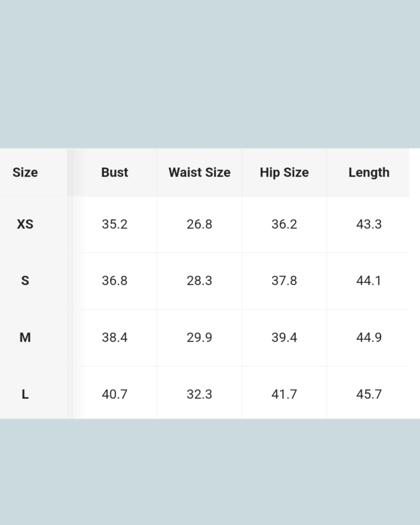Select the S length value 44.1
Image resolution: width=420 pixels, height=525 pixels.
[369, 281]
